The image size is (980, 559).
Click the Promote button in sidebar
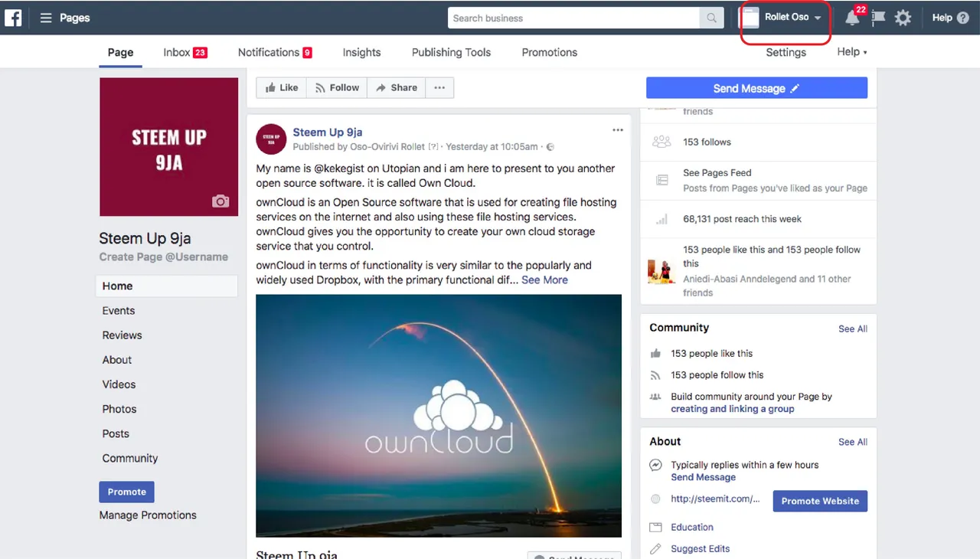pos(126,492)
